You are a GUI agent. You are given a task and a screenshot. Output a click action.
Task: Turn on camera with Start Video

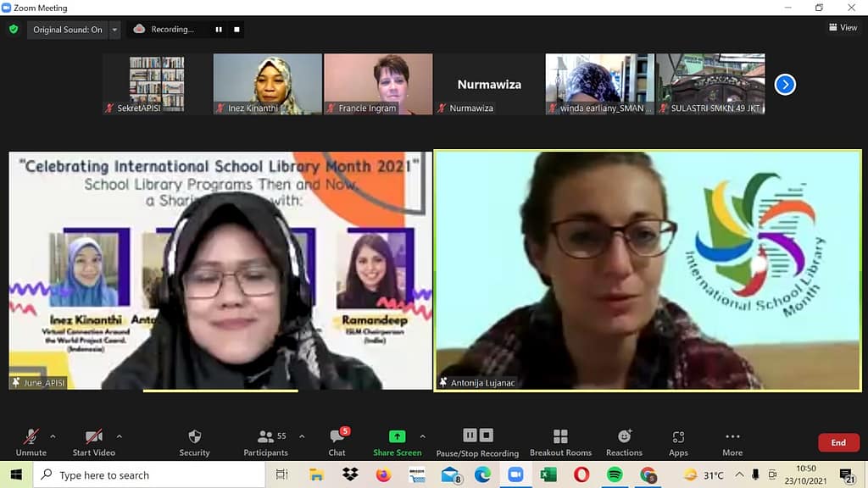pyautogui.click(x=93, y=437)
